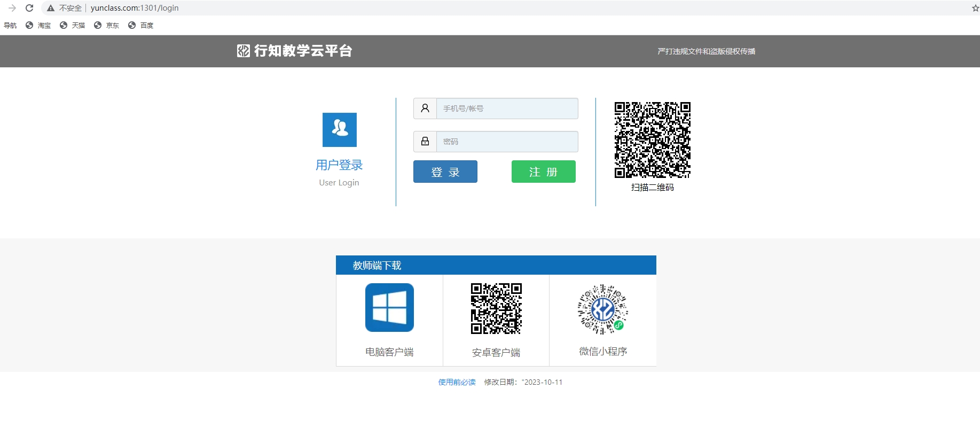This screenshot has width=980, height=443.
Task: Open the 天猫 bookmark
Action: tap(73, 25)
